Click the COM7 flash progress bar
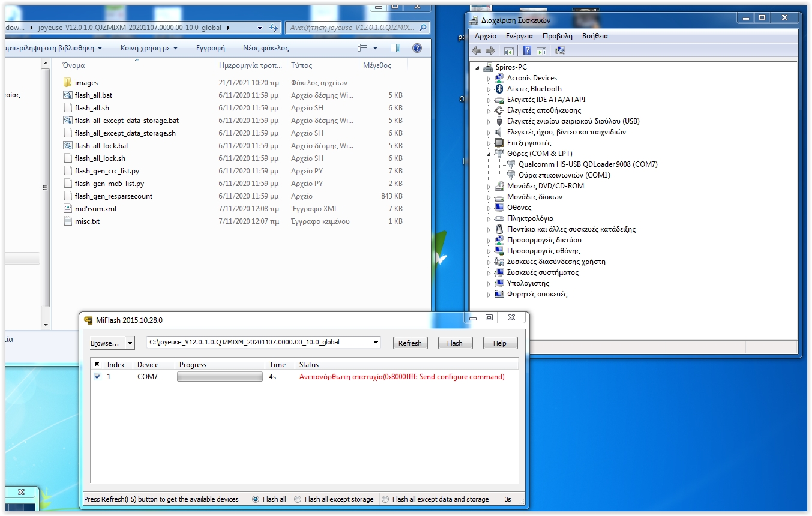The image size is (812, 516). (x=220, y=377)
